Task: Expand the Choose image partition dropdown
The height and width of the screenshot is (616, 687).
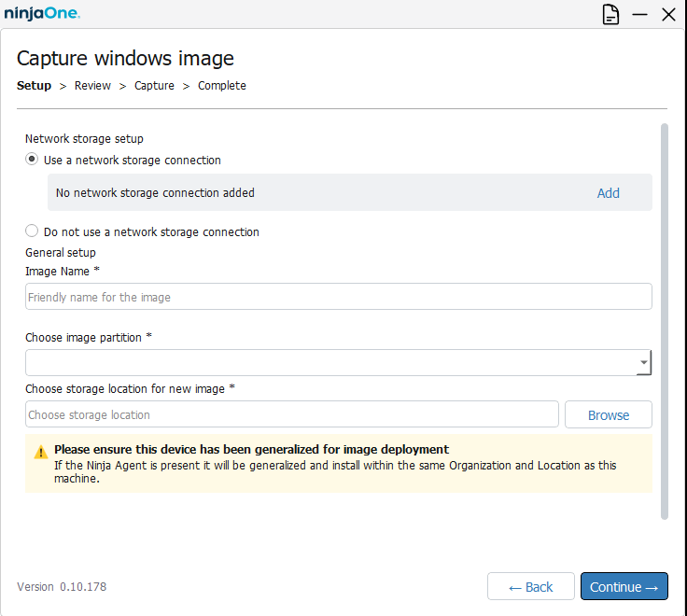Action: (643, 363)
